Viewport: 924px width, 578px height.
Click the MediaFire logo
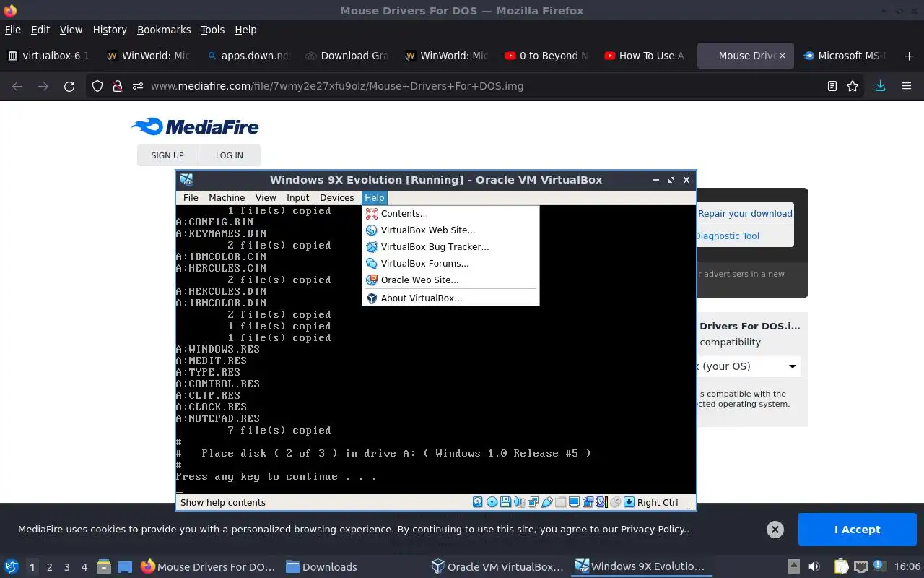click(195, 127)
